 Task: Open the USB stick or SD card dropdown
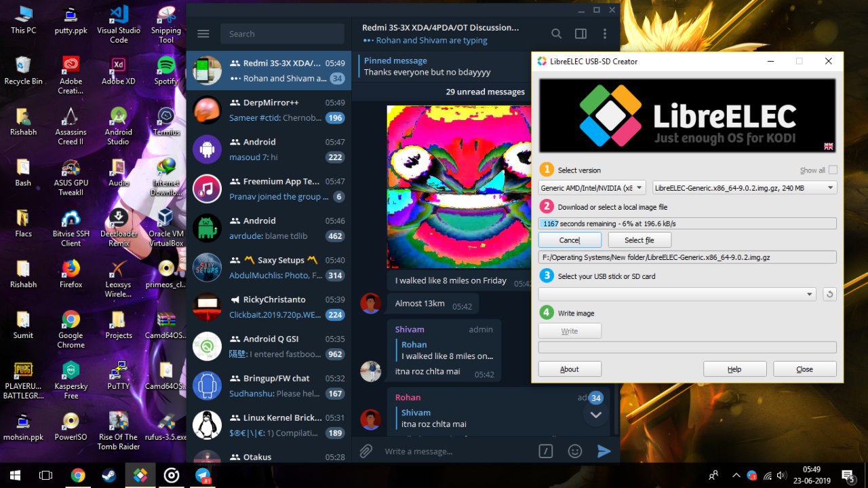click(677, 294)
